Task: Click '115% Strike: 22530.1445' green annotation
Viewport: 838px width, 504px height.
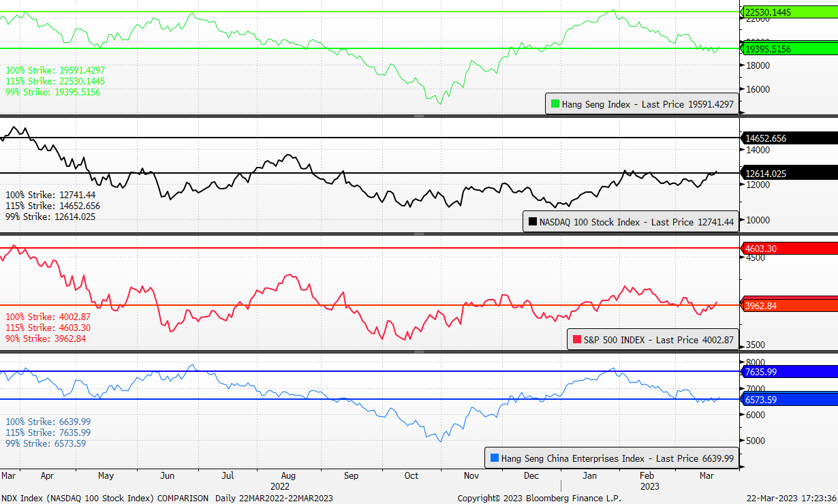Action: (55, 81)
